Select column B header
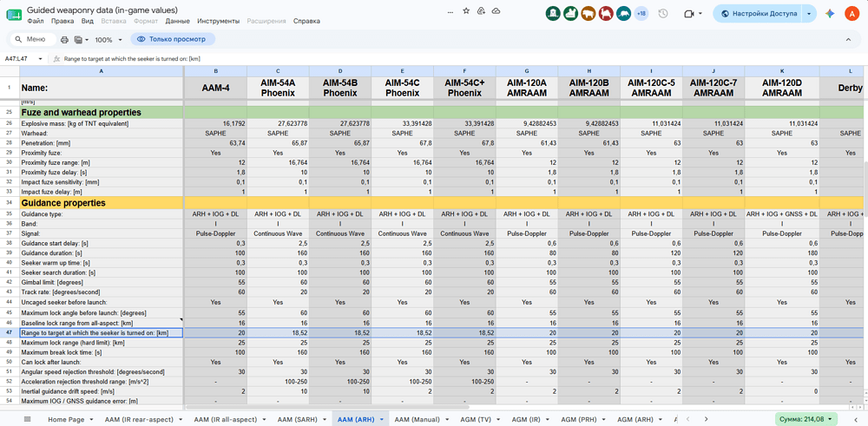The height and width of the screenshot is (426, 868). pos(215,71)
